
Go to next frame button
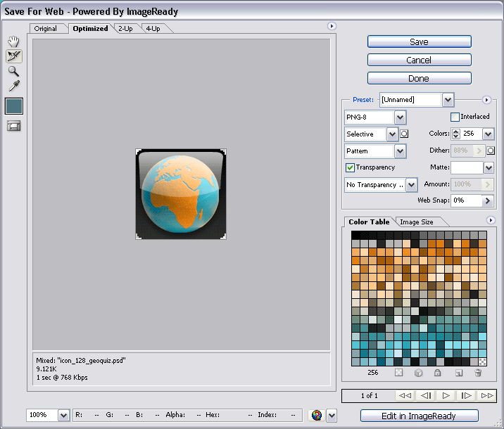[x=467, y=396]
